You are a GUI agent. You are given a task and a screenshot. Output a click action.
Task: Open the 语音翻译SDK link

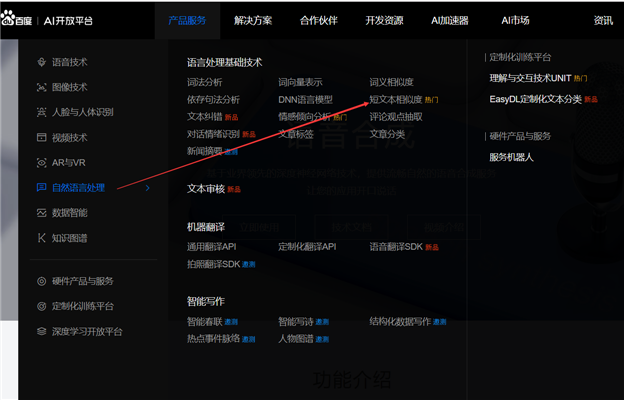click(396, 247)
